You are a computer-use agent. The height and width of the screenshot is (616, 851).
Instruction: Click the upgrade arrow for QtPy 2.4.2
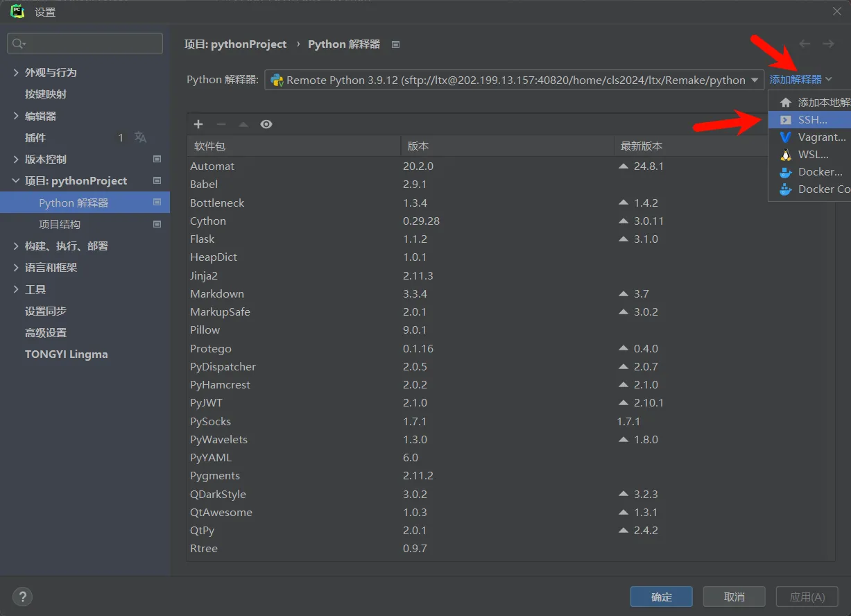[x=624, y=531]
